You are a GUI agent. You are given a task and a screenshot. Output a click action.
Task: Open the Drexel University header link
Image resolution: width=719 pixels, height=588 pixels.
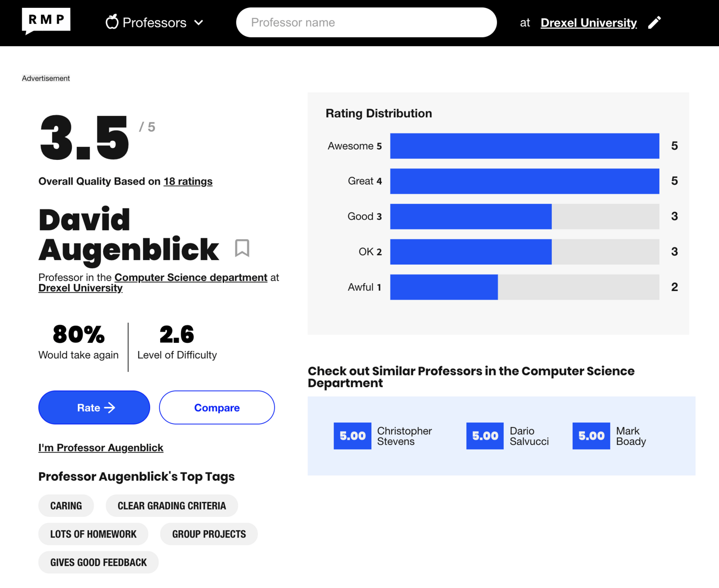pos(588,23)
